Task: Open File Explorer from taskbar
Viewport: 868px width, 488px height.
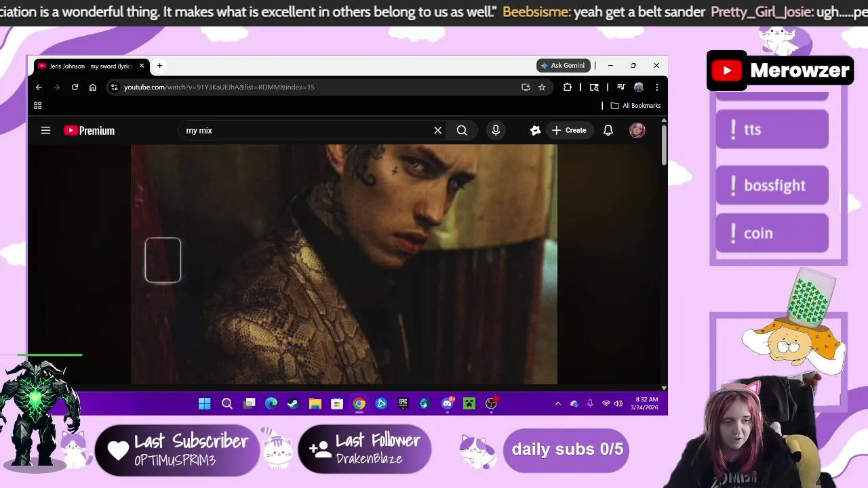Action: pos(315,404)
